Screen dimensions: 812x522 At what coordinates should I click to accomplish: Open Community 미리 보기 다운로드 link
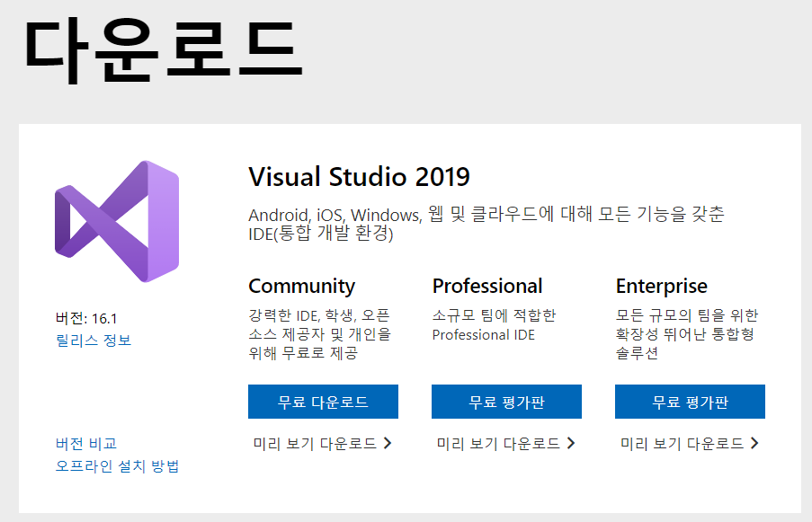coord(315,443)
